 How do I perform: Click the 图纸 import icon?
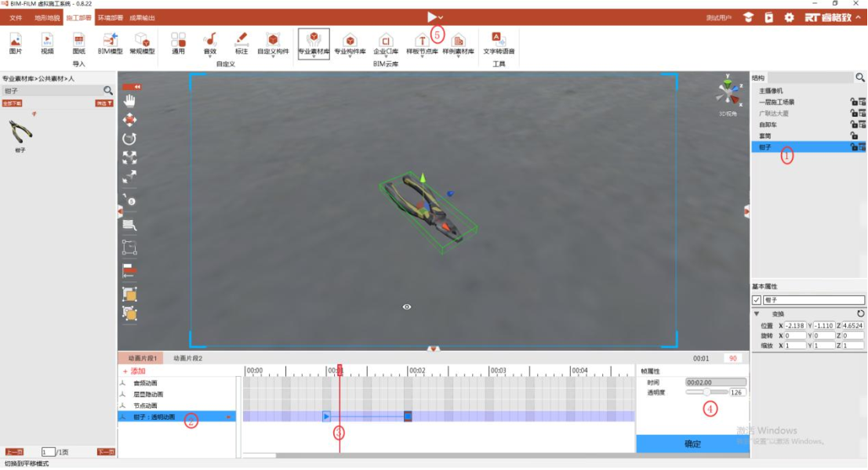click(78, 44)
